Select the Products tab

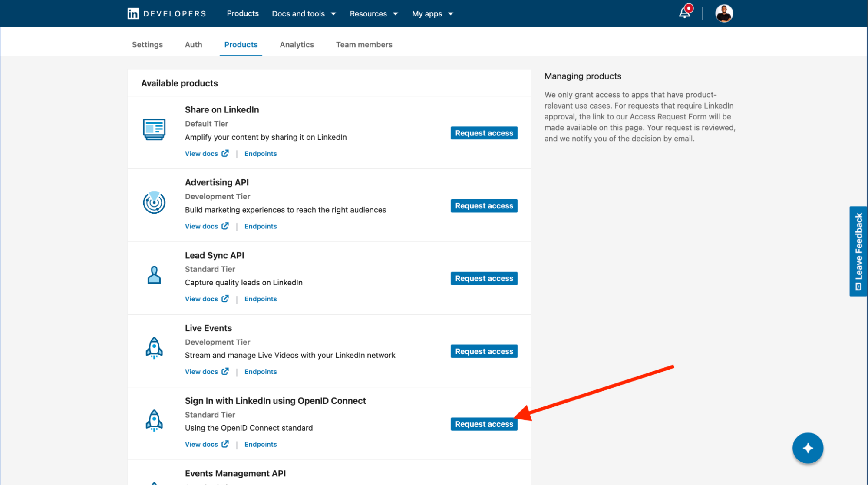tap(241, 45)
